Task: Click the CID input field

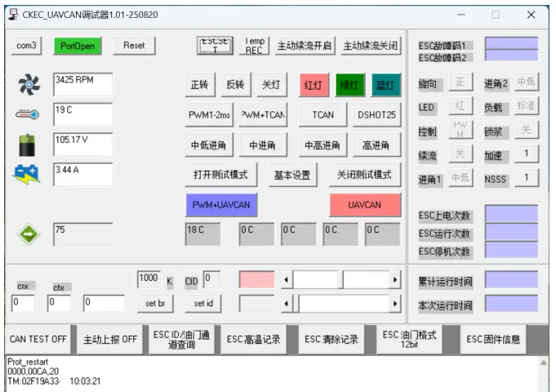Action: click(211, 280)
